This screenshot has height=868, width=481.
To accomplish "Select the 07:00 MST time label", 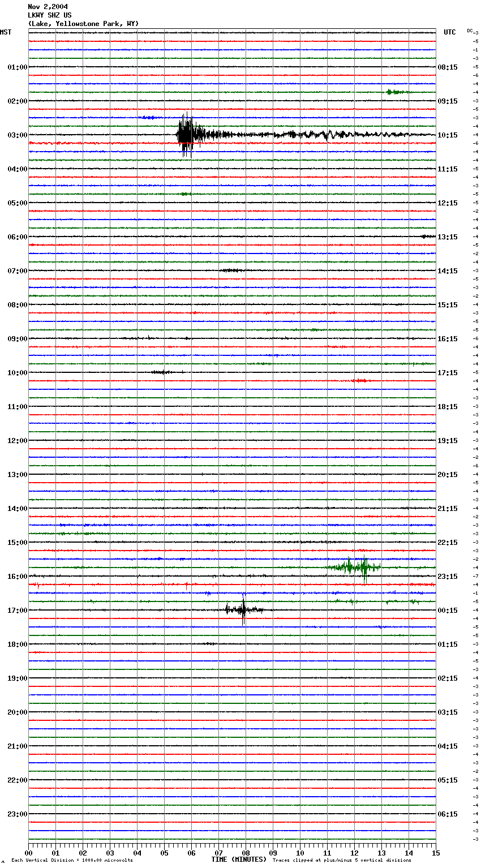I will coord(18,271).
